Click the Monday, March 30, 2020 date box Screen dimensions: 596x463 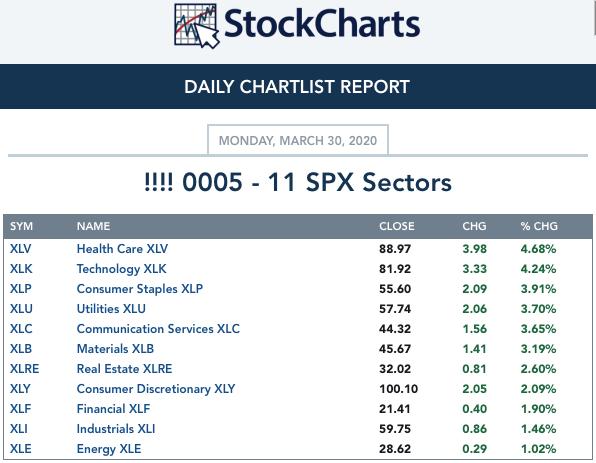pos(298,140)
